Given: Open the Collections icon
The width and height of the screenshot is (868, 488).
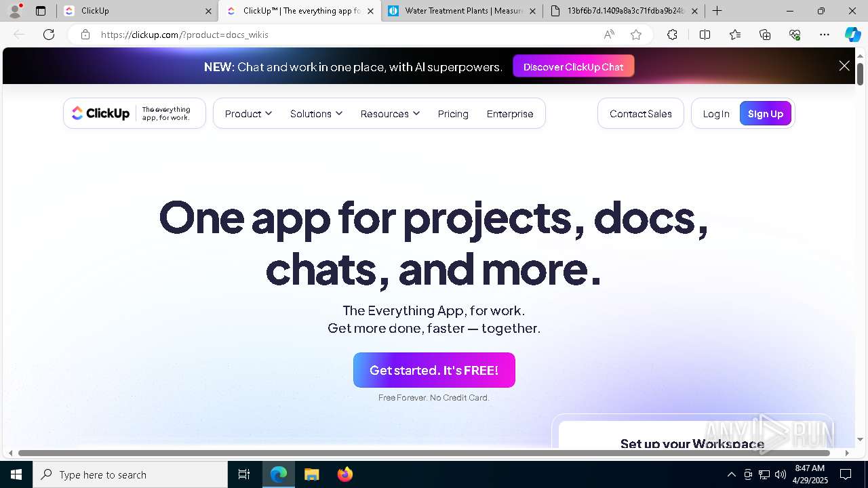Looking at the screenshot, I should pos(765,35).
